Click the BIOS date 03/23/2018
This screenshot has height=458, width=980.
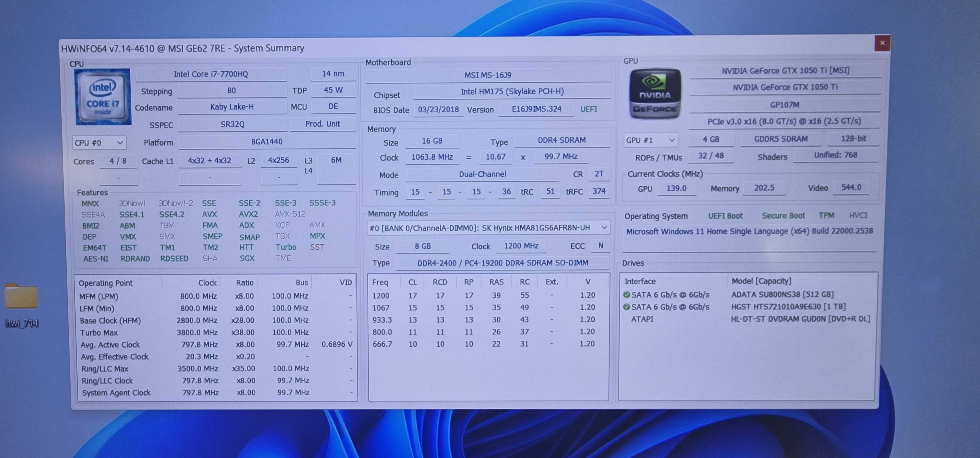[438, 110]
